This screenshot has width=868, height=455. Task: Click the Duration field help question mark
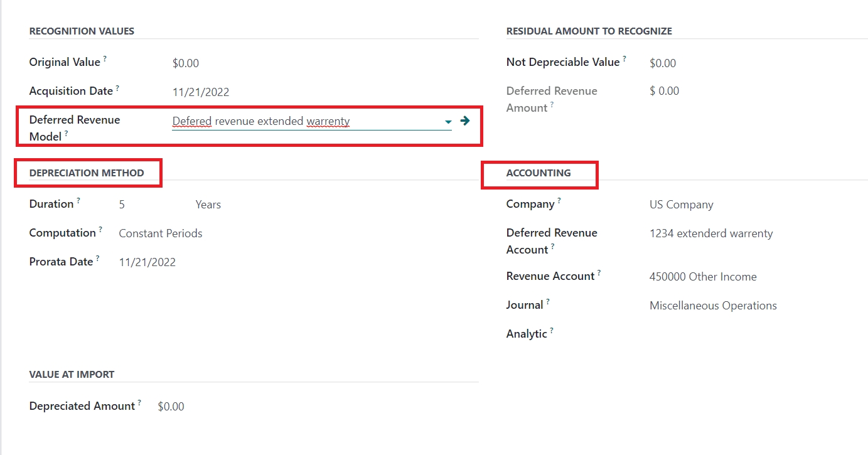click(x=78, y=201)
